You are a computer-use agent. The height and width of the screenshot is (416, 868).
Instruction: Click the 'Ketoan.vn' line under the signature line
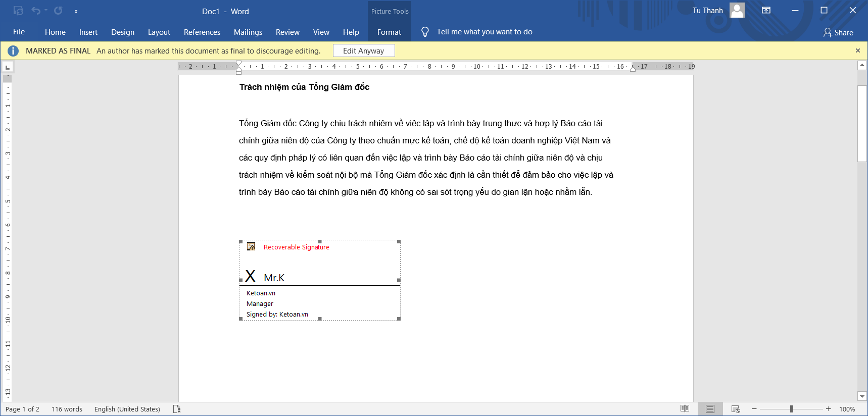261,293
